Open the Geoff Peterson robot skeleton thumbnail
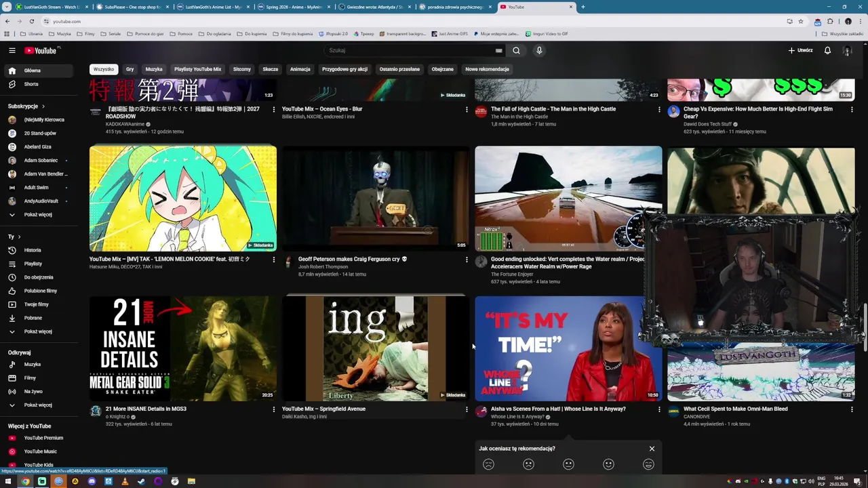The width and height of the screenshot is (868, 488). (376, 199)
